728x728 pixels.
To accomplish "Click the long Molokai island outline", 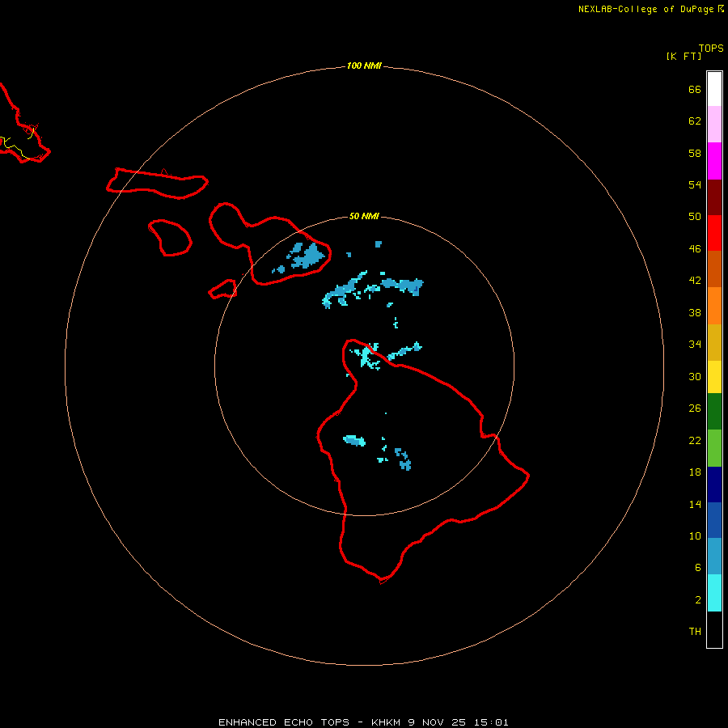I will (157, 184).
